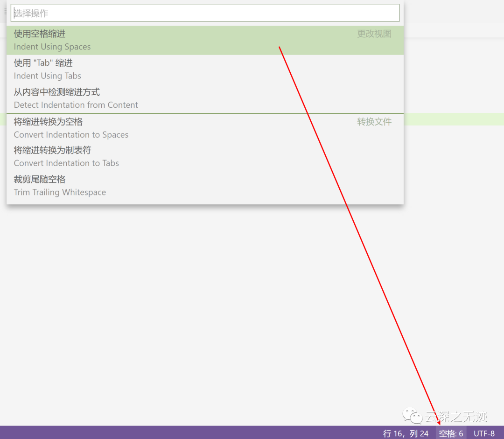This screenshot has height=439, width=504.
Task: Select Indent Using Spaces option
Action: pos(205,40)
